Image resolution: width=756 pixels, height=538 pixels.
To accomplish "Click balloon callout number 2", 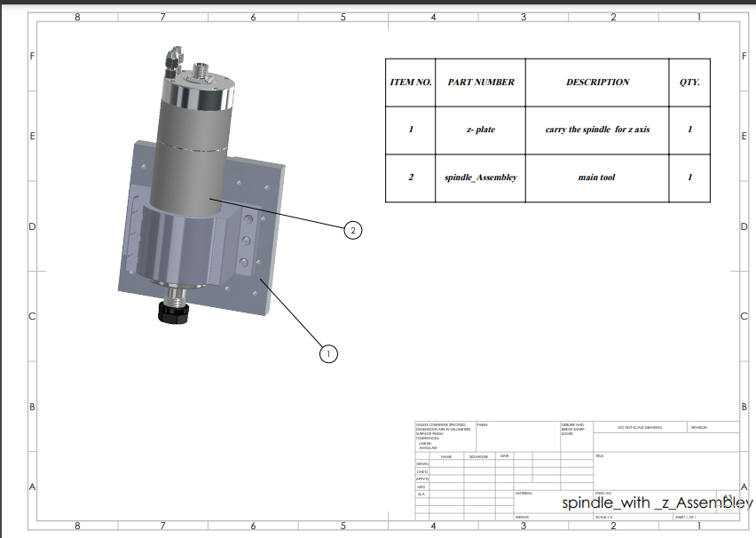I will tap(353, 230).
